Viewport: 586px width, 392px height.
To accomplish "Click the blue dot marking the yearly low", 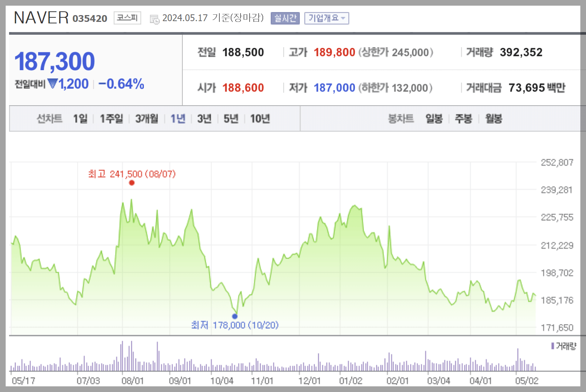I will (x=235, y=316).
